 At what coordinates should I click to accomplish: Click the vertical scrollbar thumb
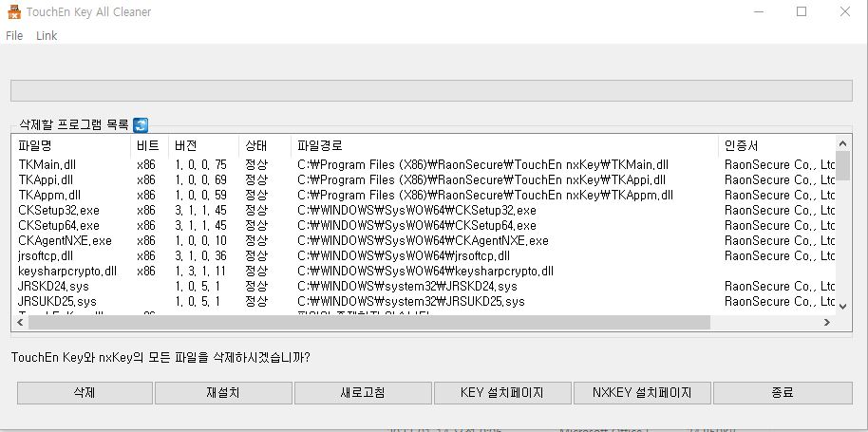point(842,165)
